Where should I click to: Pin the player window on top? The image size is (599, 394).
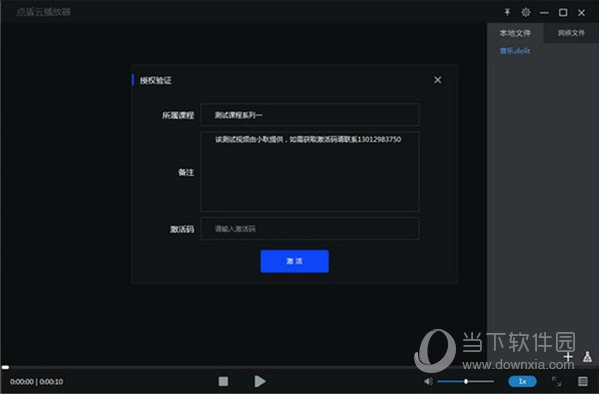507,12
